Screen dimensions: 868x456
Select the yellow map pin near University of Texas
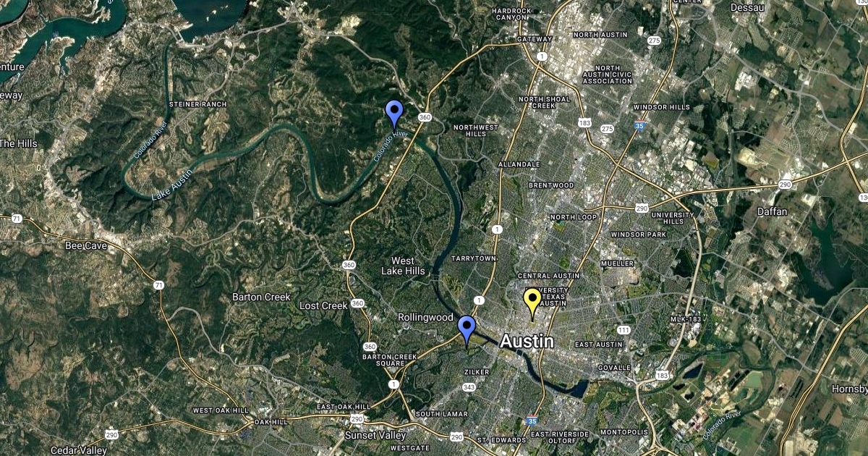pos(532,303)
